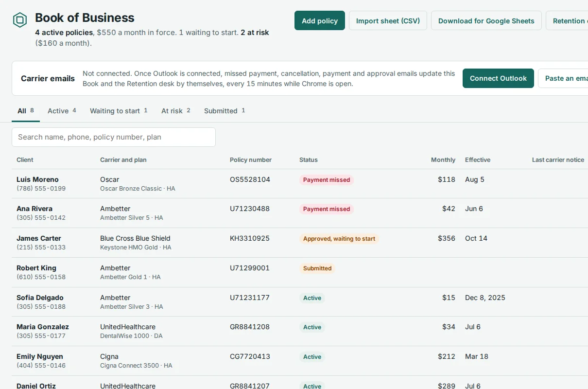Click the Dec 8, 2025 effective date
Image resolution: width=588 pixels, height=389 pixels.
click(x=485, y=298)
